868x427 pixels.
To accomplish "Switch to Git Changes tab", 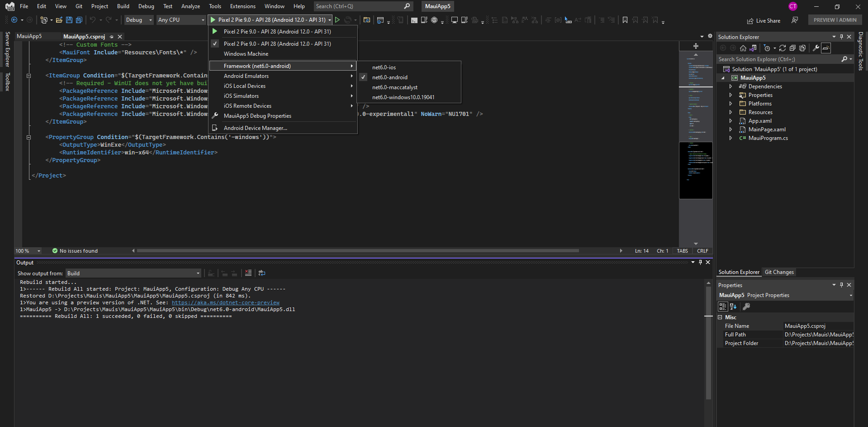I will [779, 272].
